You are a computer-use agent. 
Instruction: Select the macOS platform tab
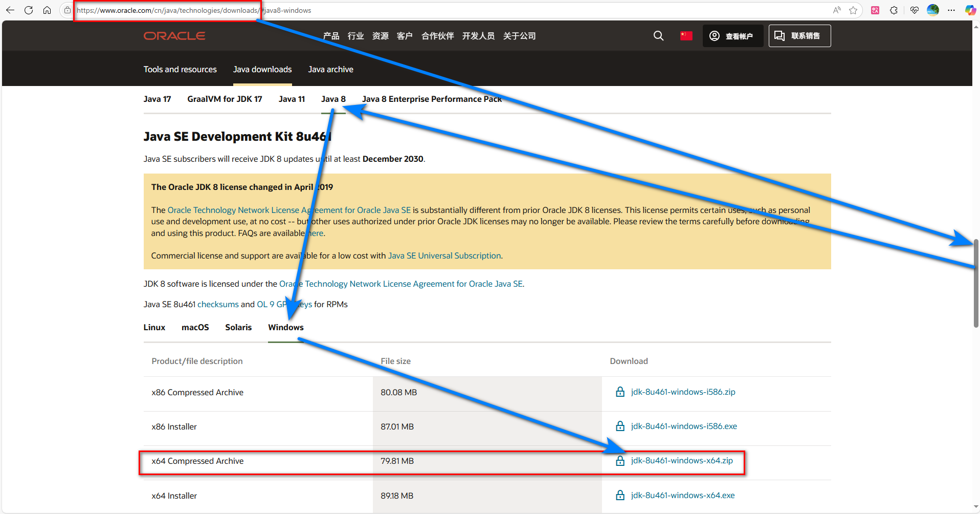(x=195, y=327)
